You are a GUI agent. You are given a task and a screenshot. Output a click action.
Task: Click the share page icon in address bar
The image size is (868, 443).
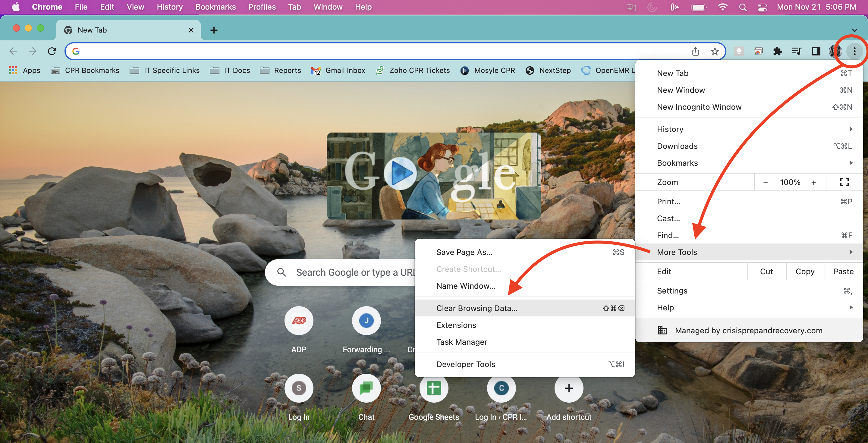coord(696,51)
